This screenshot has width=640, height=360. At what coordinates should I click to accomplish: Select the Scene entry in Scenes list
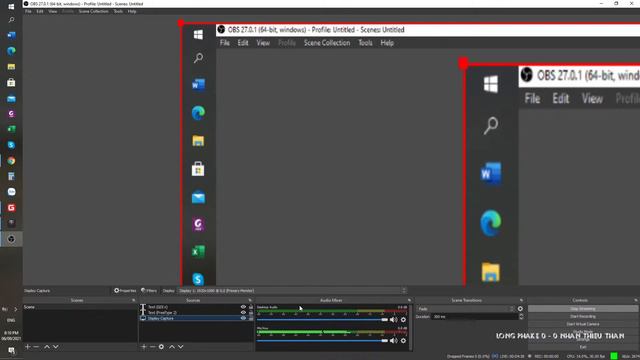[80, 307]
